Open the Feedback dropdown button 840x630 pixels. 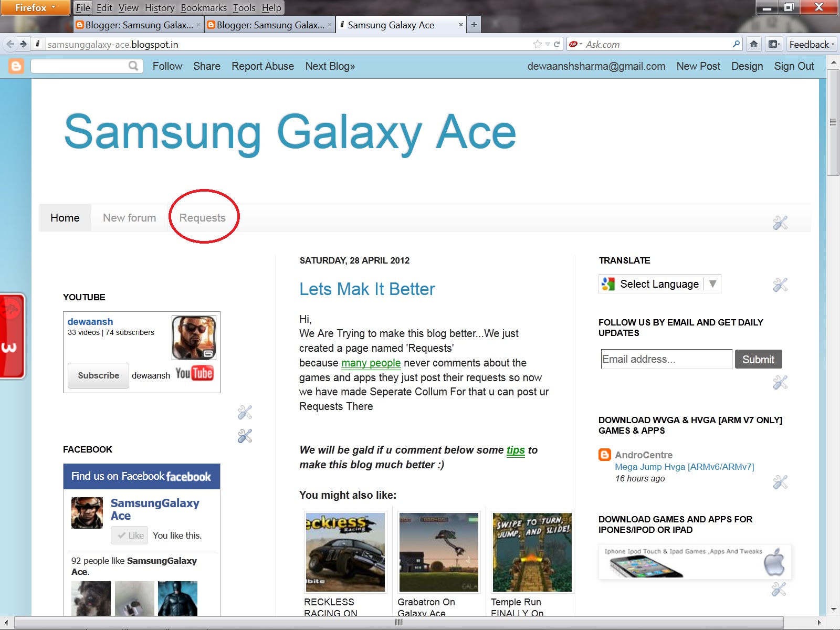click(812, 44)
